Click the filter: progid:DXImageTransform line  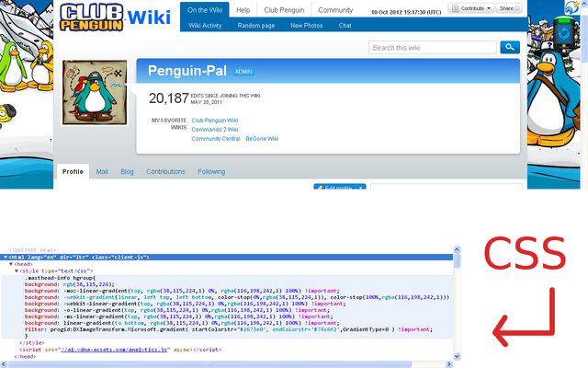tap(229, 329)
